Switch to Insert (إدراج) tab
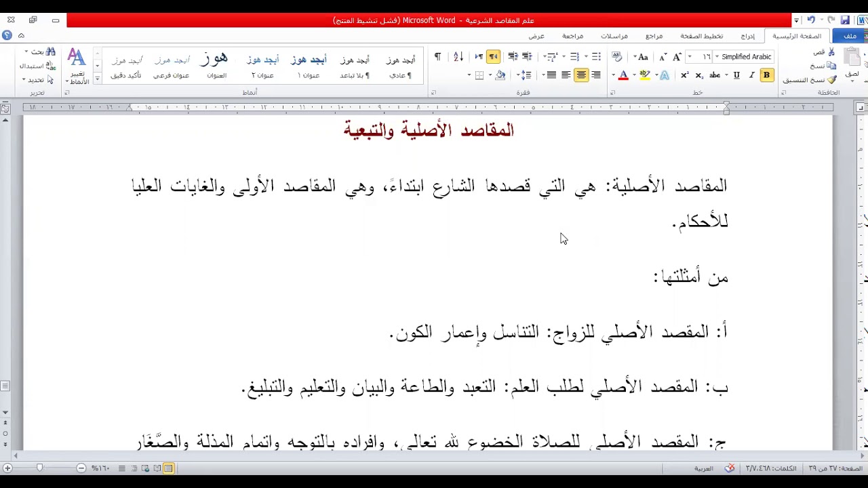This screenshot has height=488, width=868. pos(747,36)
